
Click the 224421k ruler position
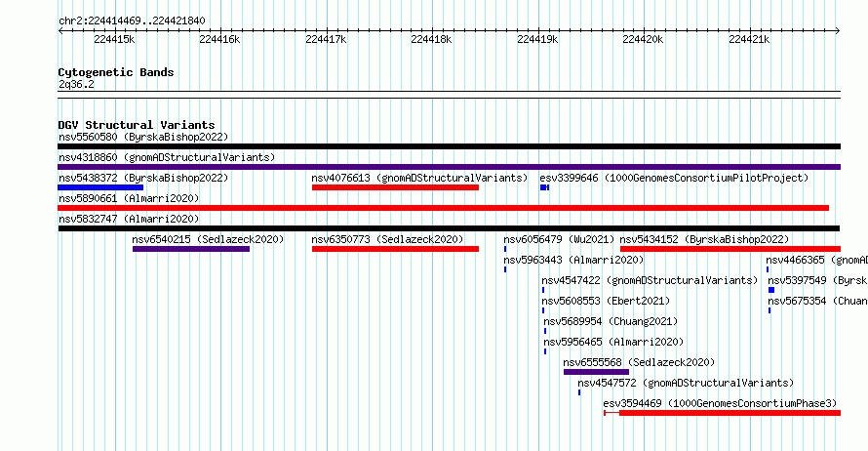(x=749, y=39)
